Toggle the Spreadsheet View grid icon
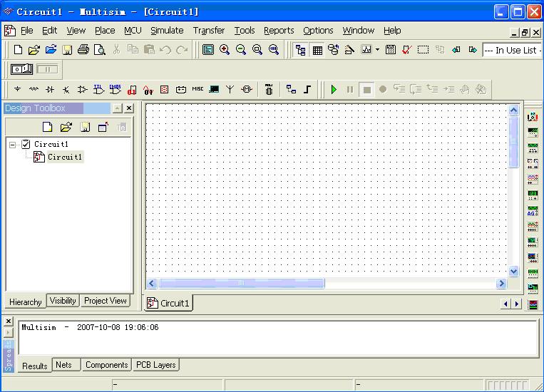Image resolution: width=544 pixels, height=392 pixels. 317,50
